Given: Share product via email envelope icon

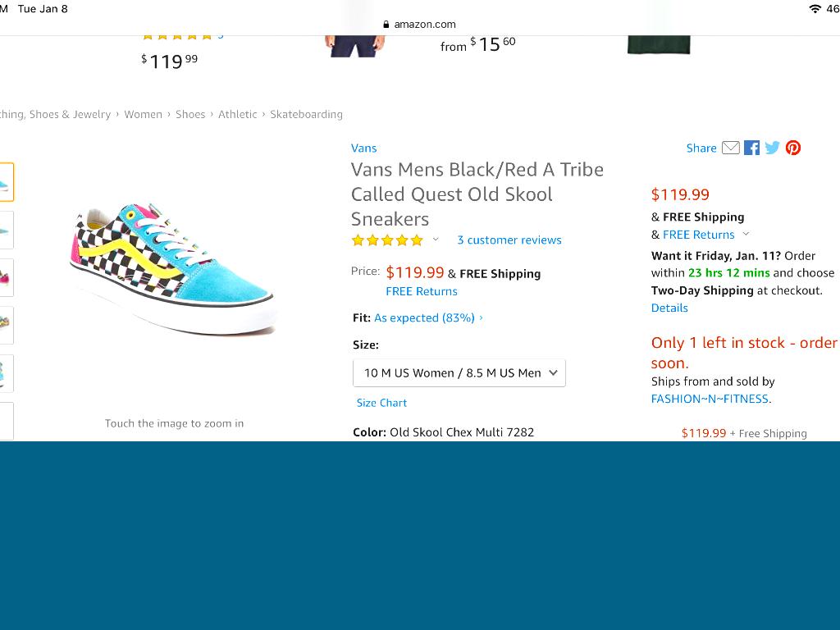Looking at the screenshot, I should [x=730, y=148].
